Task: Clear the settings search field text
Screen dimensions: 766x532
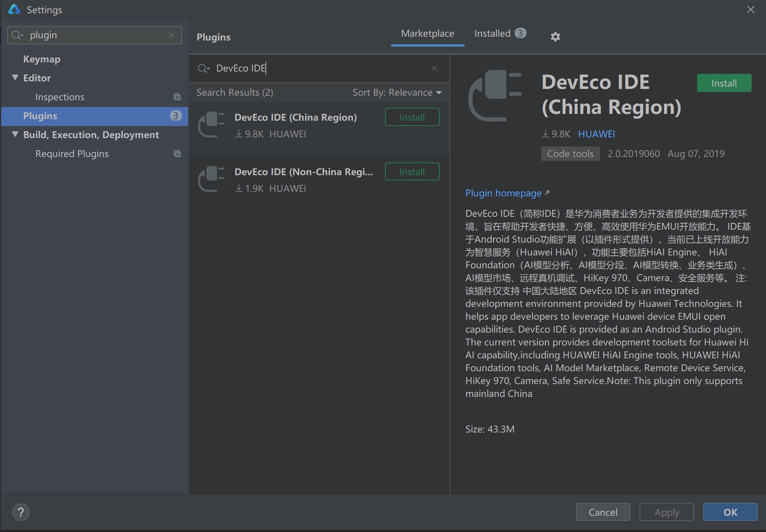Action: [172, 35]
